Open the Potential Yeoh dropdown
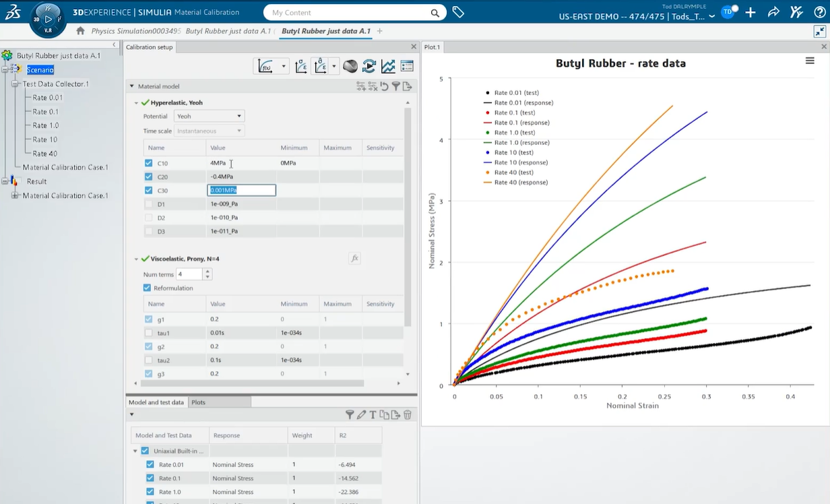 pos(209,116)
